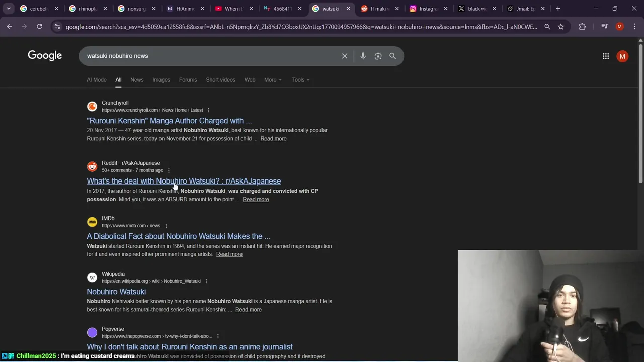Click into the Google search input field
Screen dimensions: 644x362
(x=211, y=56)
